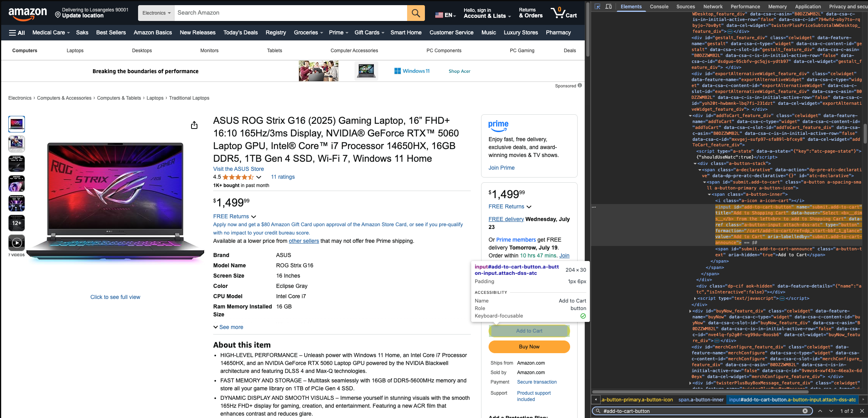This screenshot has height=418, width=868.
Task: Click the Amazon search magnifier button
Action: pyautogui.click(x=415, y=13)
